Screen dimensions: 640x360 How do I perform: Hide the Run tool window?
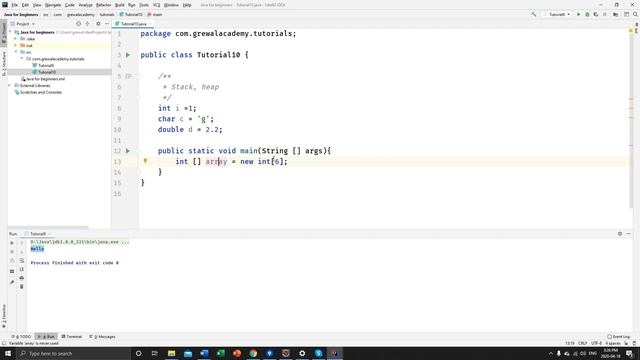[x=629, y=234]
